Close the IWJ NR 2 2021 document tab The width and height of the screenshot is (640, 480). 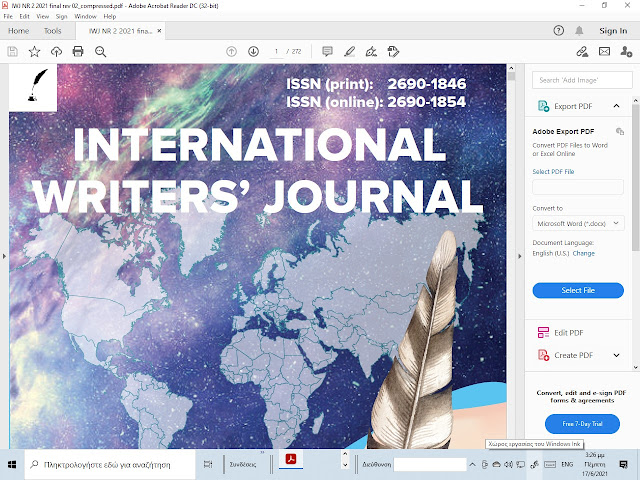pyautogui.click(x=159, y=31)
